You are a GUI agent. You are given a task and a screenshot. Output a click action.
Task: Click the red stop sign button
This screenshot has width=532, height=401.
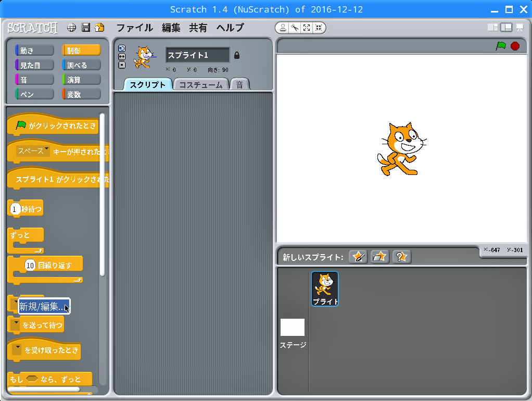[515, 46]
